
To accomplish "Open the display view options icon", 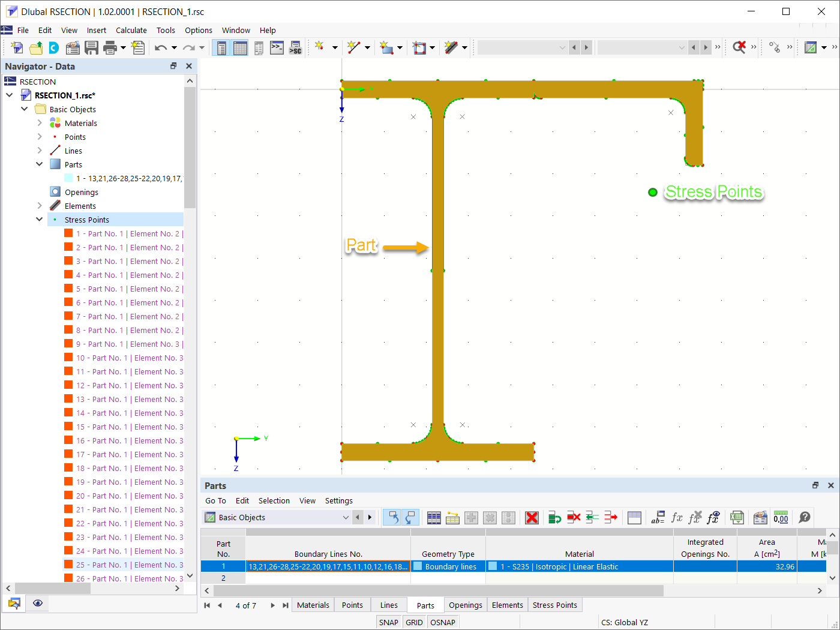I will 811,47.
